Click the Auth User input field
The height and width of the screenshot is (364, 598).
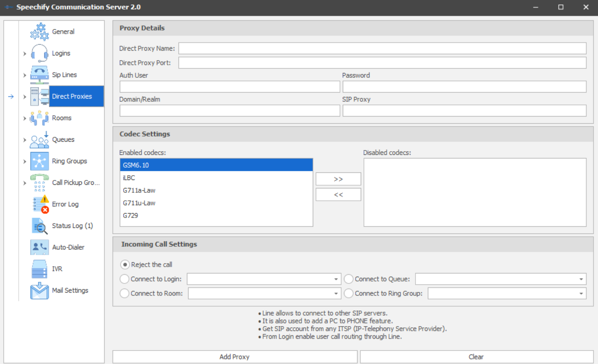(230, 87)
